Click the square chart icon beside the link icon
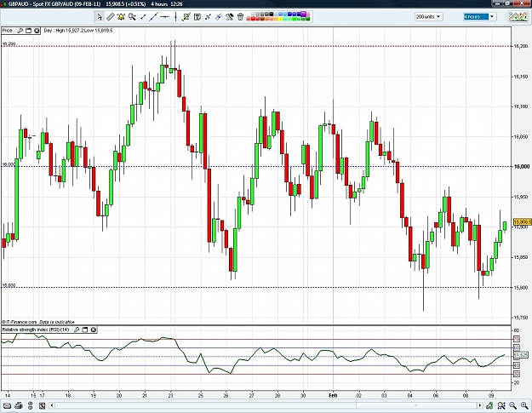This screenshot has height=413, width=532. [42, 405]
